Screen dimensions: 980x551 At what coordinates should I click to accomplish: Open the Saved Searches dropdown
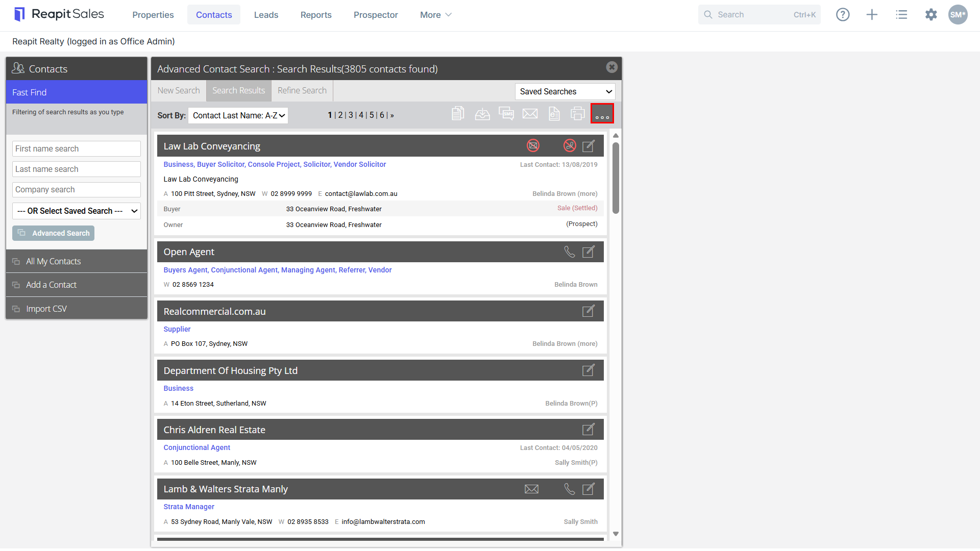pyautogui.click(x=565, y=92)
